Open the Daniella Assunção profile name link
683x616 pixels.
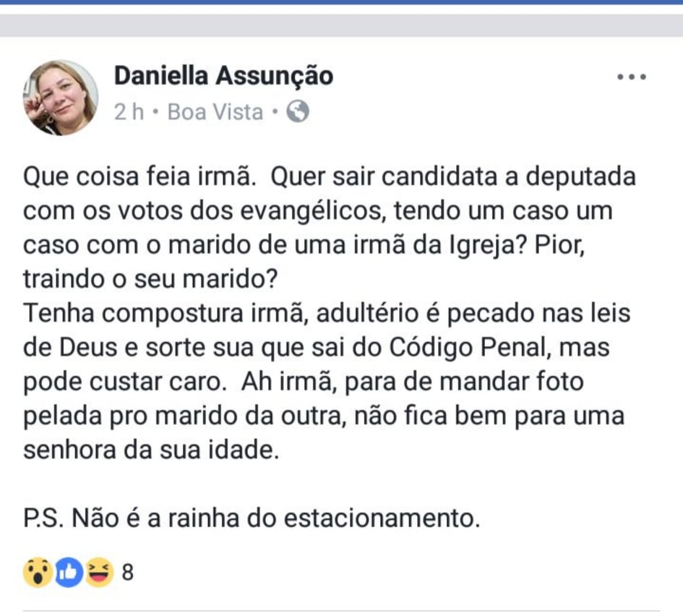[x=223, y=75]
